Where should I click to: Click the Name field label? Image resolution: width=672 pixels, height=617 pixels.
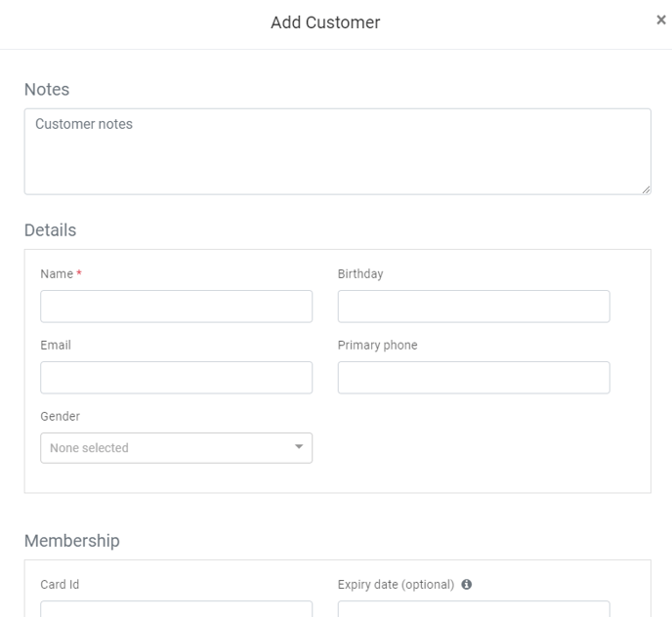pos(57,274)
